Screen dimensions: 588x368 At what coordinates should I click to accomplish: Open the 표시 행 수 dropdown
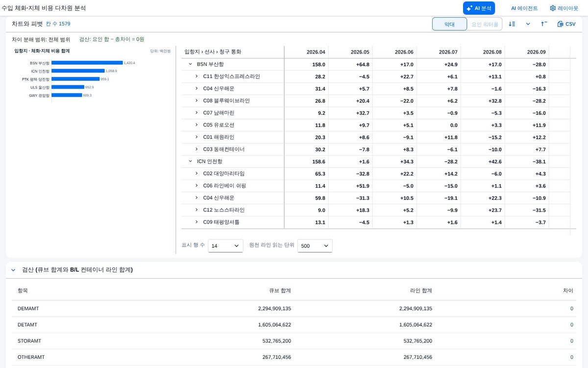point(225,246)
